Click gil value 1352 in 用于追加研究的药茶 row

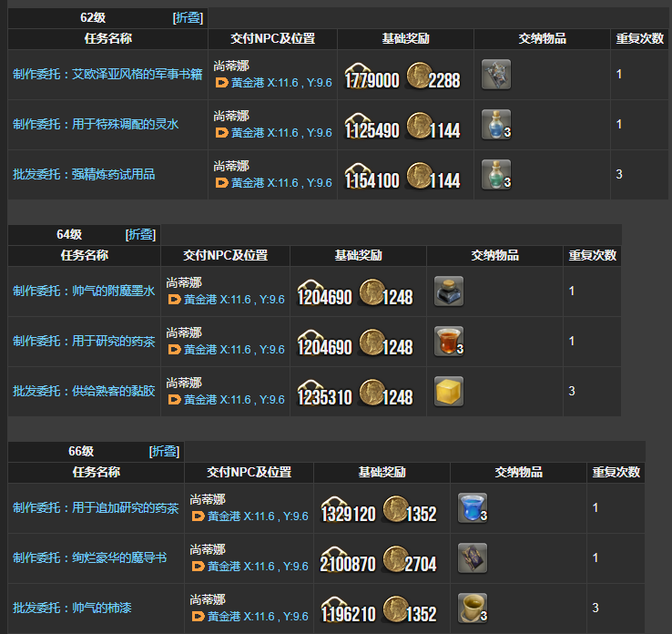[421, 515]
